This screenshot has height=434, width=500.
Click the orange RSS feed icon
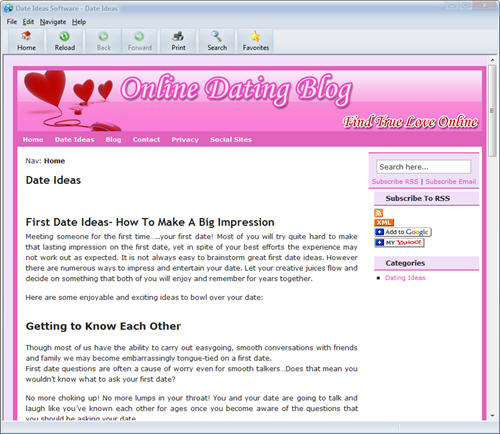(x=379, y=213)
